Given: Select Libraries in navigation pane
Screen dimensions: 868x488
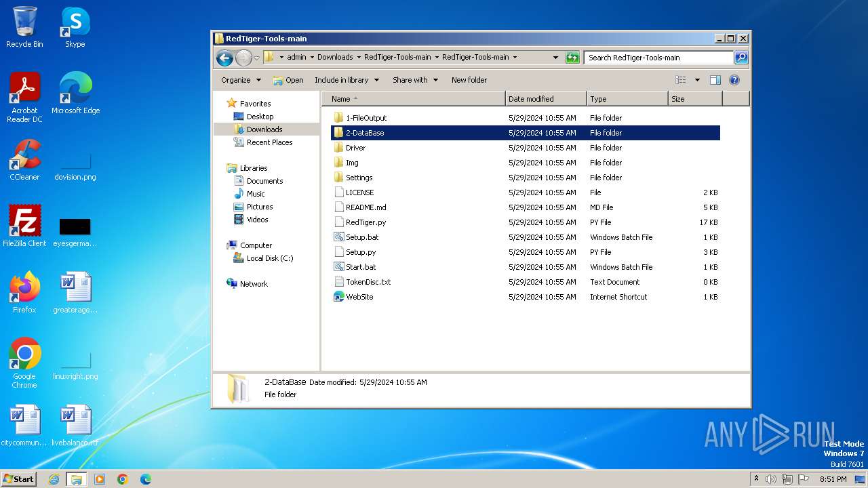Looking at the screenshot, I should coord(254,168).
